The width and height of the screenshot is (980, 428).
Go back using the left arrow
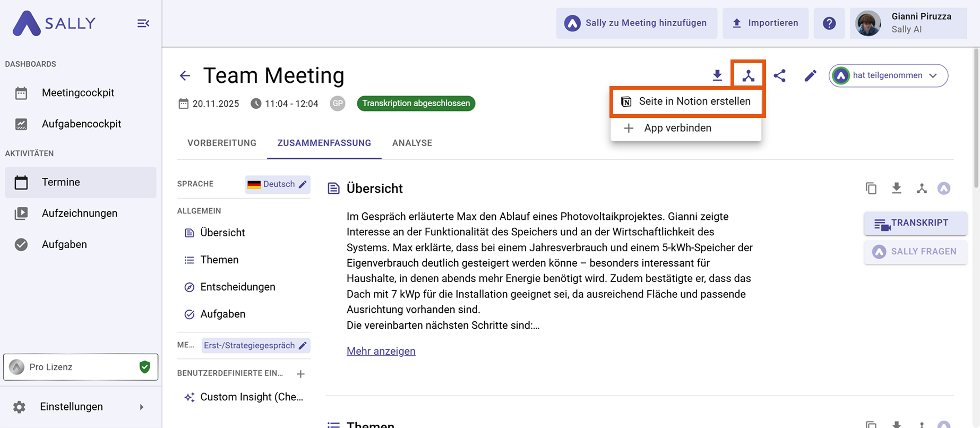pos(185,76)
